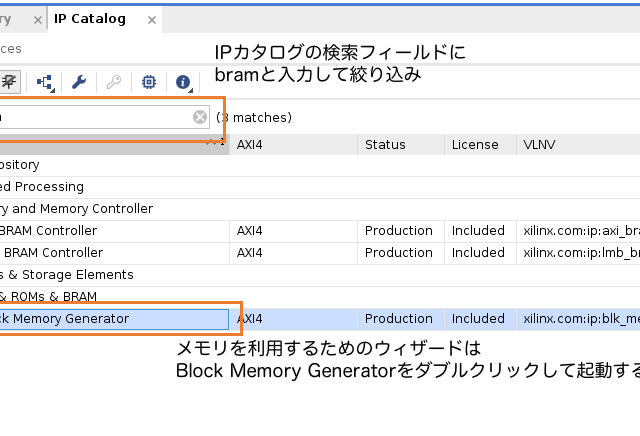Click the hierarchy tree toolbar icon
The height and width of the screenshot is (436, 640).
[45, 83]
